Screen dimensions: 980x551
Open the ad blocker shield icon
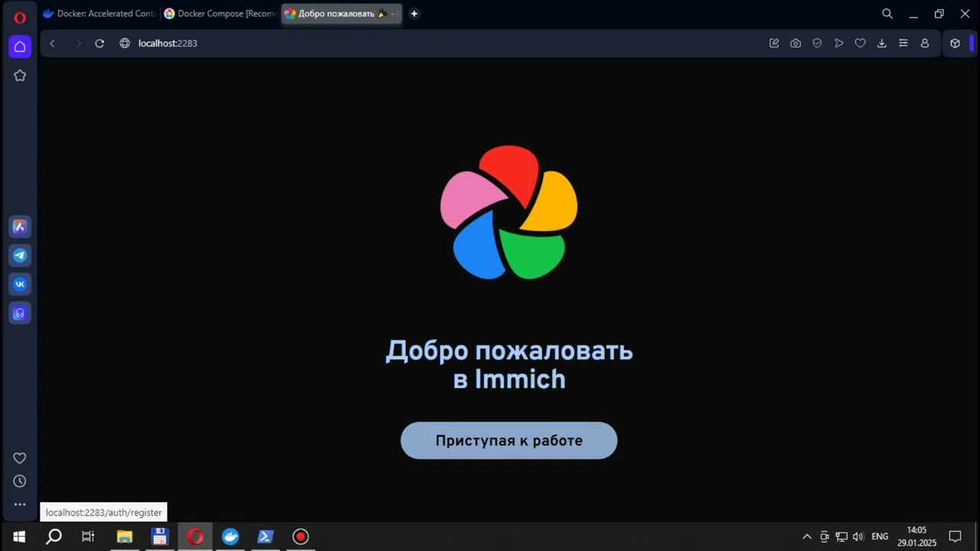(x=817, y=44)
